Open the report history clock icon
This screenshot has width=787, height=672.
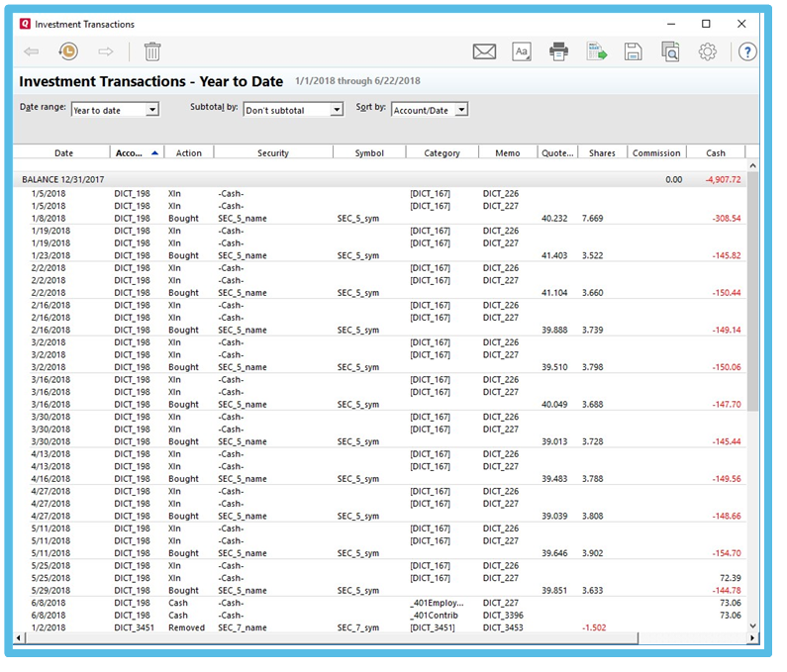67,51
